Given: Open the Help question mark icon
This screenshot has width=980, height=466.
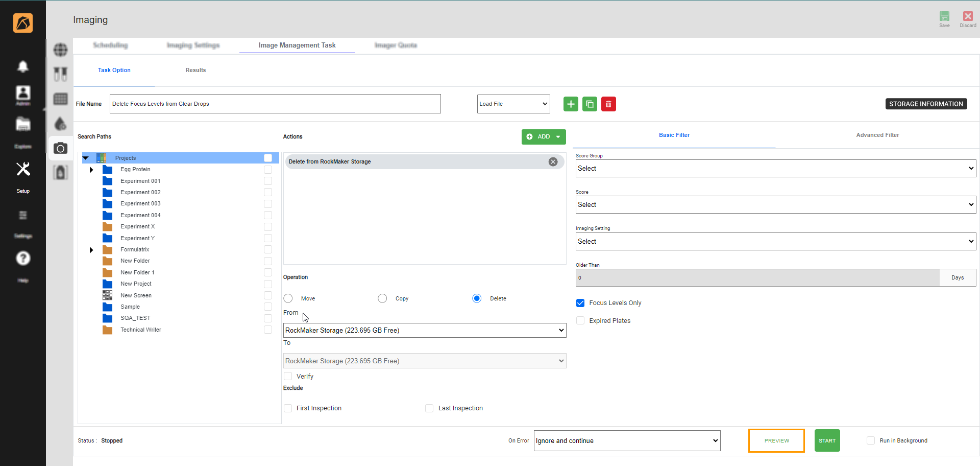Looking at the screenshot, I should click(23, 258).
